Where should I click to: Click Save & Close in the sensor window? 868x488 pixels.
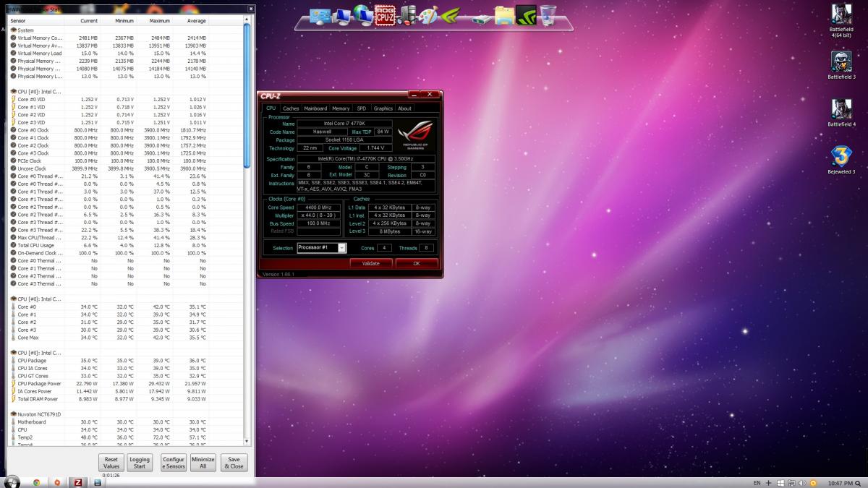pyautogui.click(x=234, y=463)
